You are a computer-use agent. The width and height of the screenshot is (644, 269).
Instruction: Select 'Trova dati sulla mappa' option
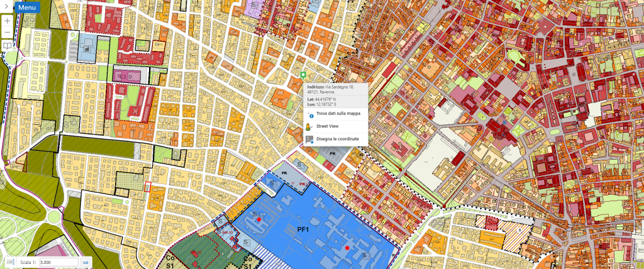pyautogui.click(x=335, y=114)
